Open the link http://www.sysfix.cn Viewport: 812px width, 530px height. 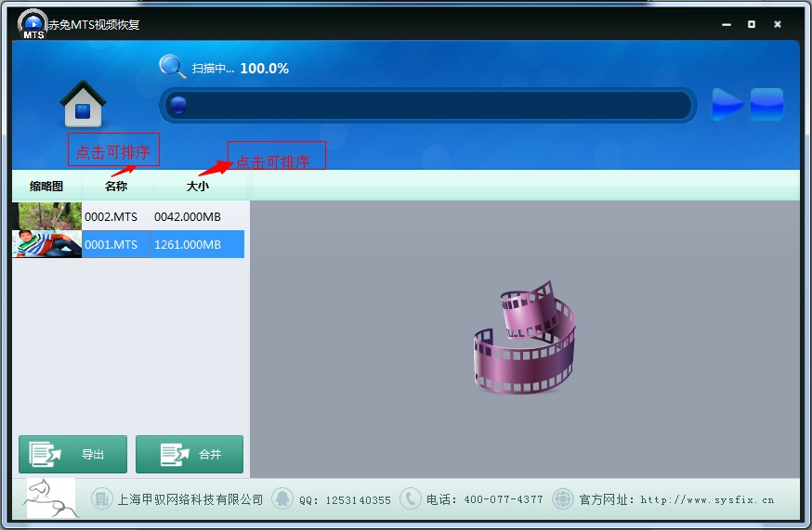(x=707, y=500)
